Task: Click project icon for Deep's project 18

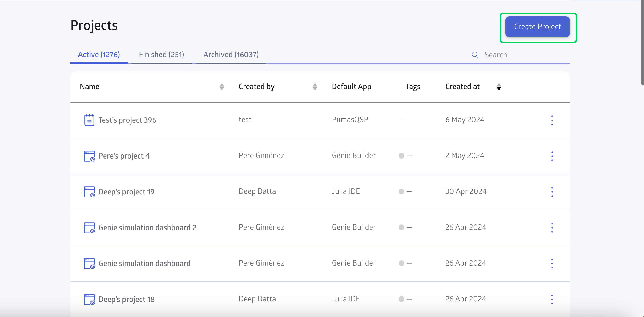Action: tap(89, 299)
